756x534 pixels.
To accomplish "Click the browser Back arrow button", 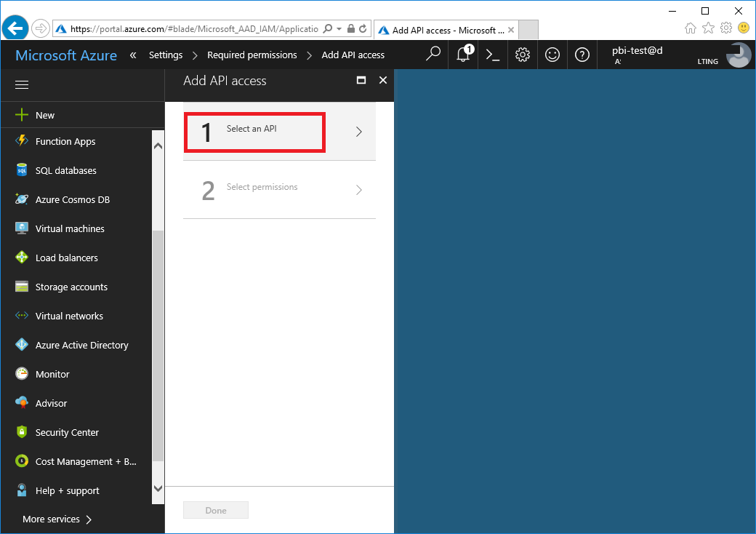I will (x=15, y=28).
